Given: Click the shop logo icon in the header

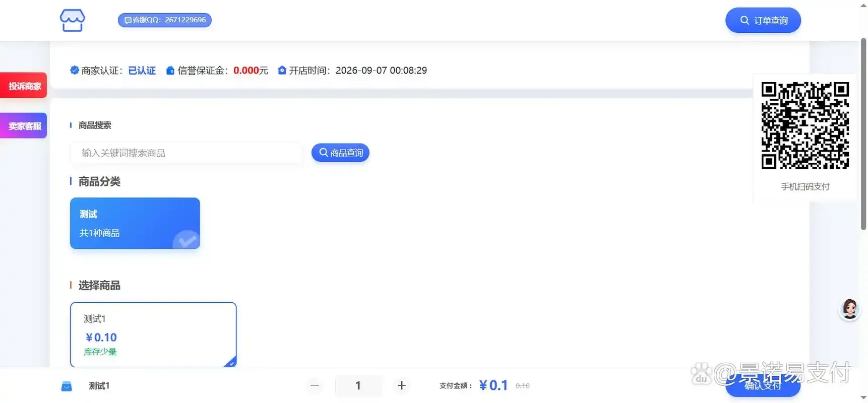Looking at the screenshot, I should (73, 20).
